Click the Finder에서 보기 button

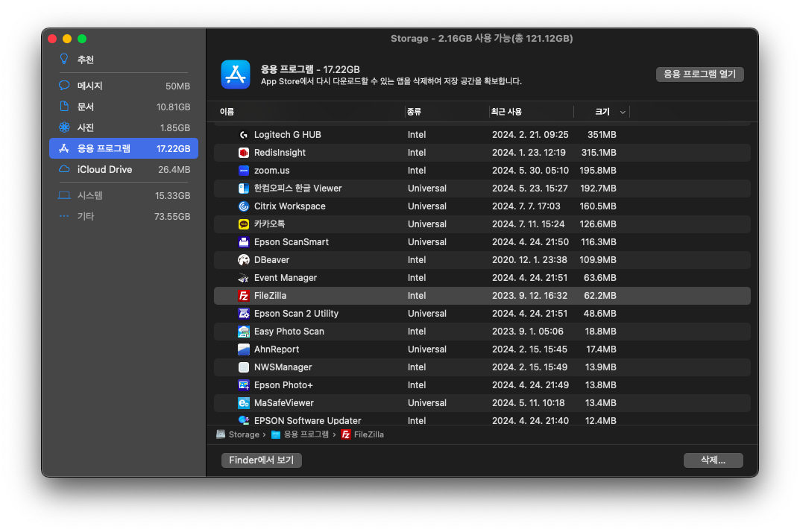click(261, 460)
